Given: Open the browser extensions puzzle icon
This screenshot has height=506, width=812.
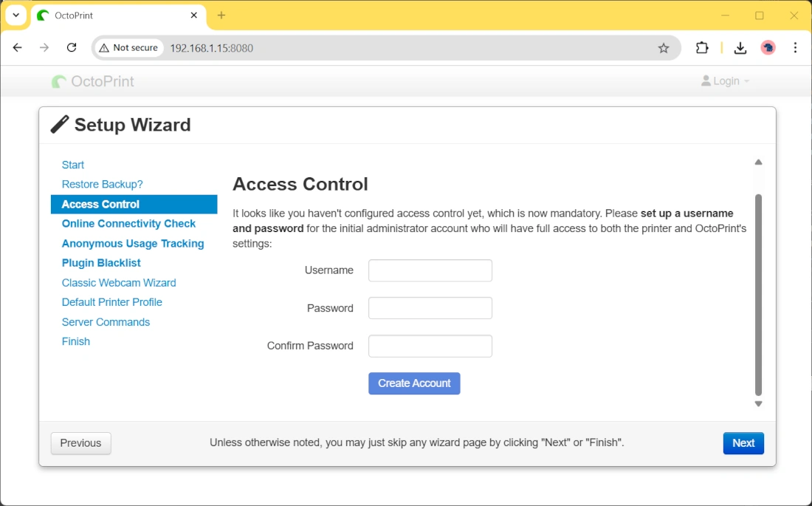Looking at the screenshot, I should [x=702, y=48].
